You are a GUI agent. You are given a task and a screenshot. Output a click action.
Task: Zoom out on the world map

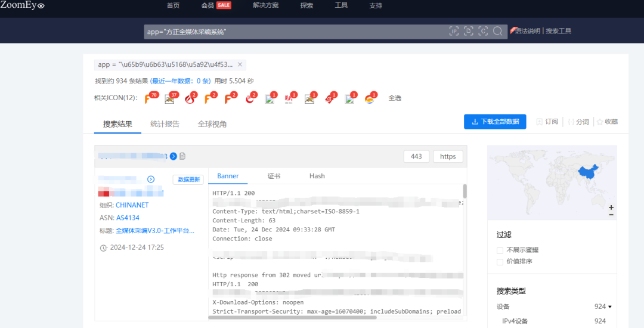coord(611,214)
